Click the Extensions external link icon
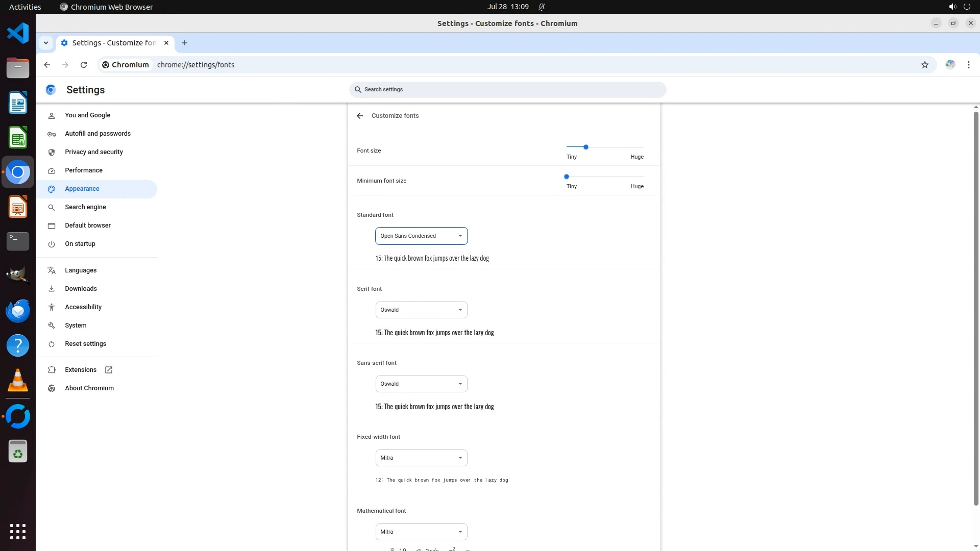This screenshot has height=551, width=980. point(109,370)
